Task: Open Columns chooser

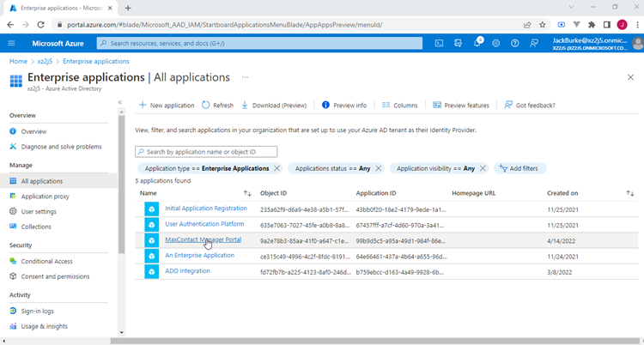Action: point(399,106)
